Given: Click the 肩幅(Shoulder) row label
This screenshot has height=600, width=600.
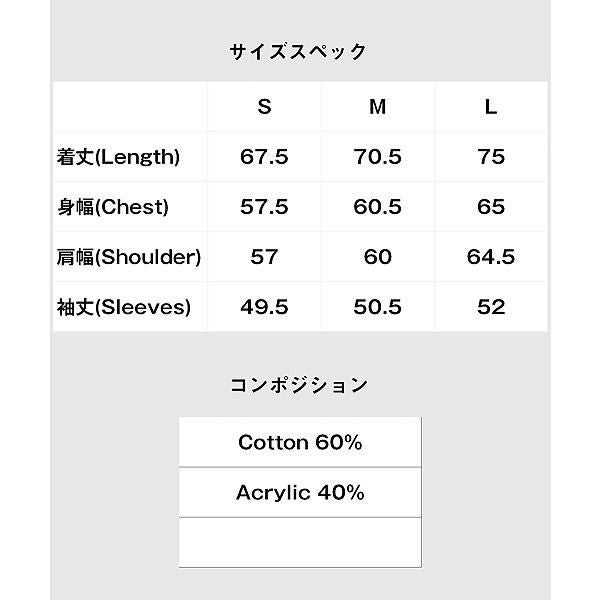Looking at the screenshot, I should coord(130,257).
